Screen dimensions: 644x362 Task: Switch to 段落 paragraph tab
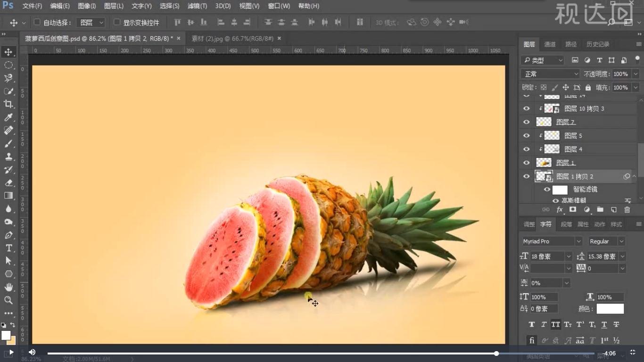point(566,224)
